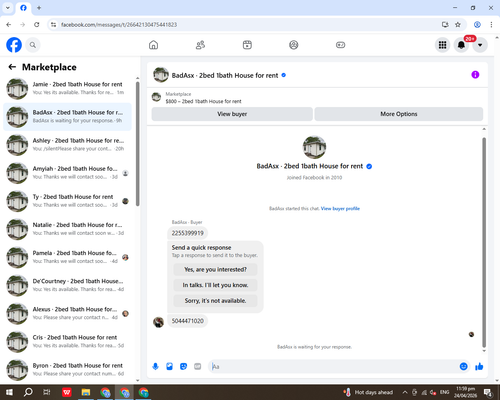Image resolution: width=500 pixels, height=400 pixels.
Task: Send a thumbs-up like
Action: (479, 367)
